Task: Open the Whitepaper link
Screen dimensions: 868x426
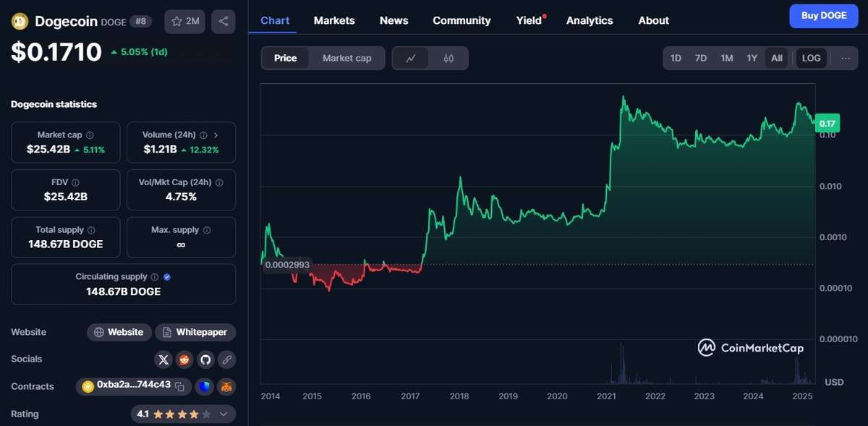Action: [x=195, y=332]
